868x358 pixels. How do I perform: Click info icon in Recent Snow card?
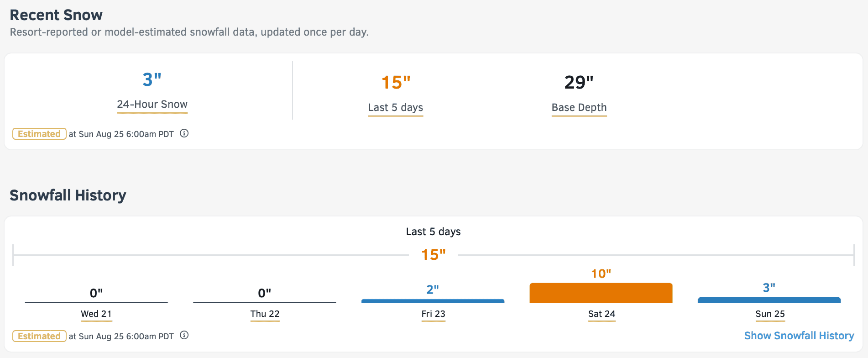point(184,133)
